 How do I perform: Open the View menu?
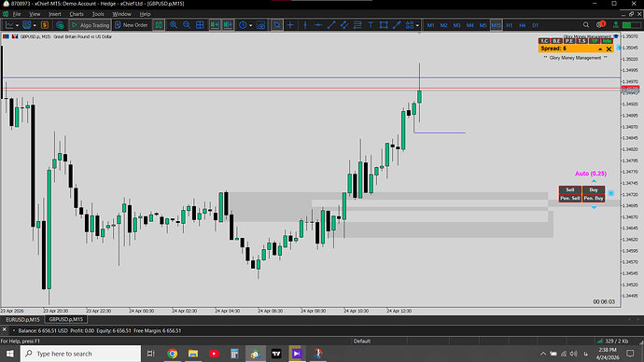pos(35,14)
